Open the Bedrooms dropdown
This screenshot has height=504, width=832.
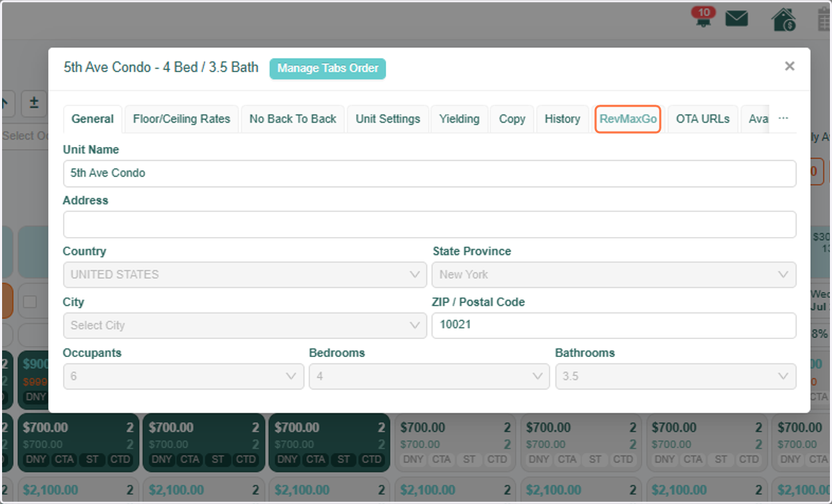(x=429, y=376)
